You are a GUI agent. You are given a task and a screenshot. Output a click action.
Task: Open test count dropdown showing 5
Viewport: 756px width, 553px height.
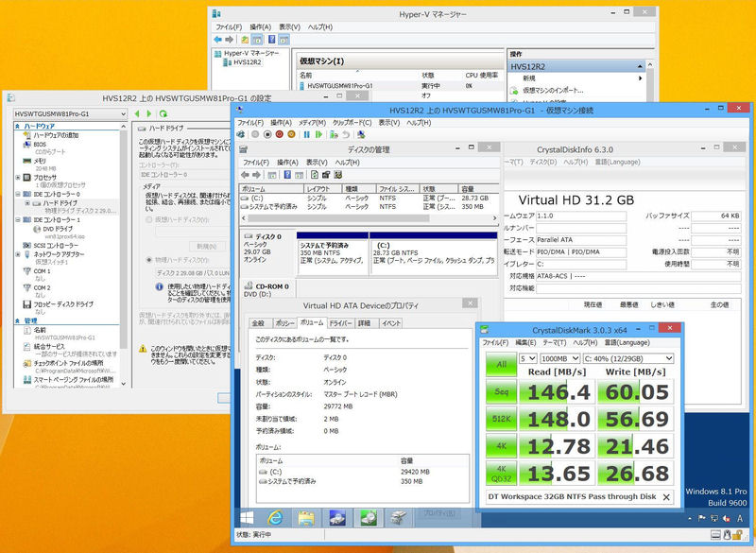(528, 358)
